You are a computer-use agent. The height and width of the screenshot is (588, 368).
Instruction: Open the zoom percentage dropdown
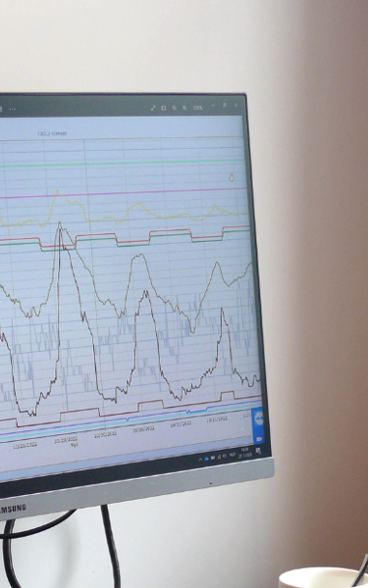197,108
